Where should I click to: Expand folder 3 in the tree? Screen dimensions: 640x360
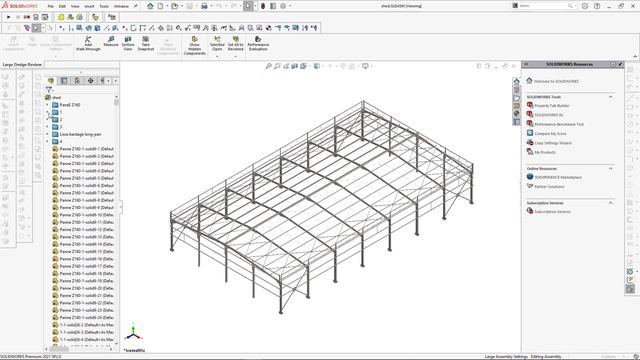[x=47, y=127]
